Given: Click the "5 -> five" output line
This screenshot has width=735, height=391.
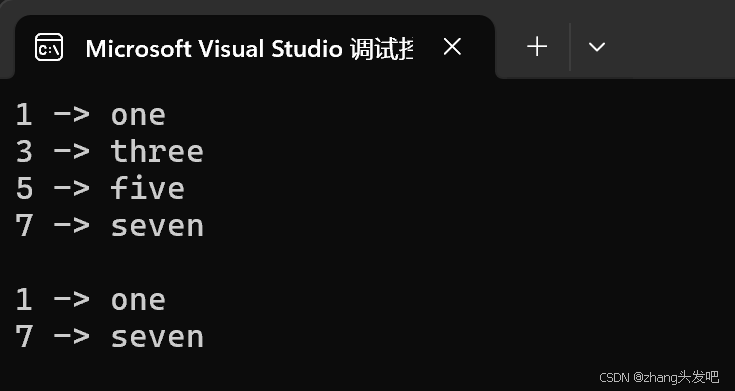Looking at the screenshot, I should [100, 188].
